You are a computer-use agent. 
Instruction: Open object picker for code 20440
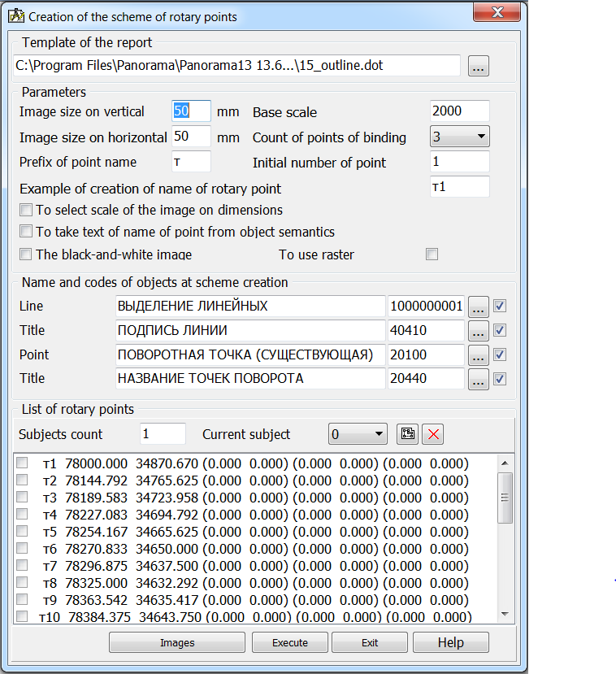[x=479, y=379]
